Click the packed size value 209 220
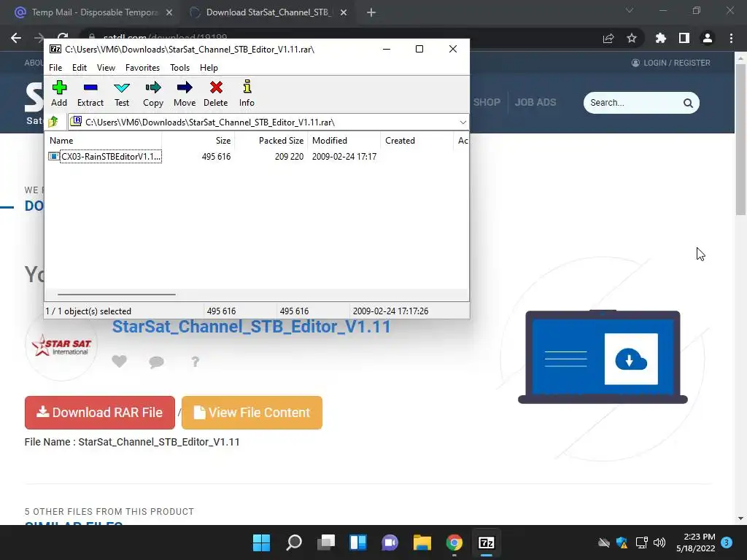The image size is (747, 560). (x=289, y=156)
